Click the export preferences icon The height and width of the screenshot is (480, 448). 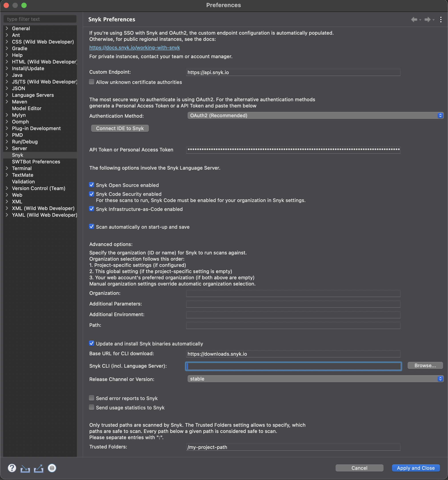[38, 468]
